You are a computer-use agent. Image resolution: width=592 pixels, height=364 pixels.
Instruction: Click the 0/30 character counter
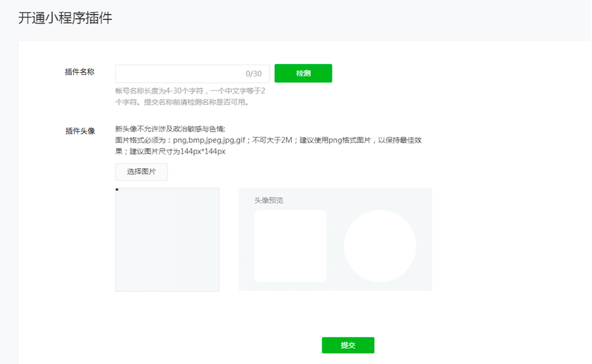click(254, 73)
